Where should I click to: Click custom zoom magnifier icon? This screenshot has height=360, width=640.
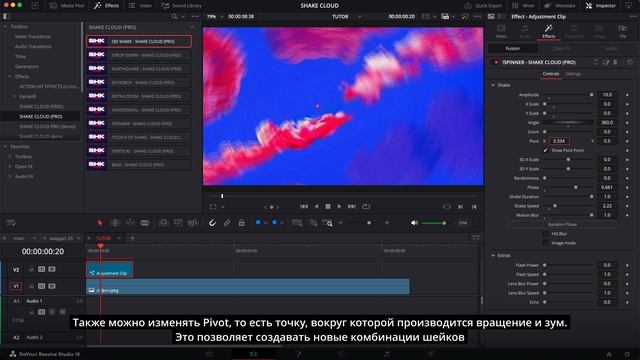tap(327, 223)
